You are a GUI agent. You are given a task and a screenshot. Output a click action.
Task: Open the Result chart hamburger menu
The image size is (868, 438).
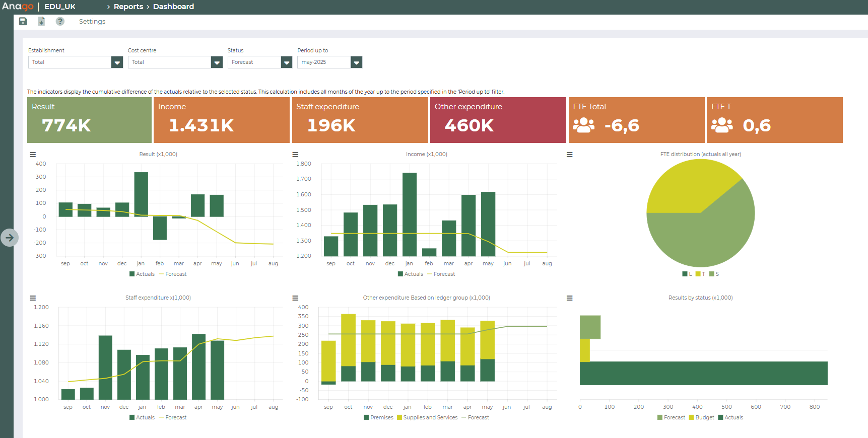click(33, 155)
